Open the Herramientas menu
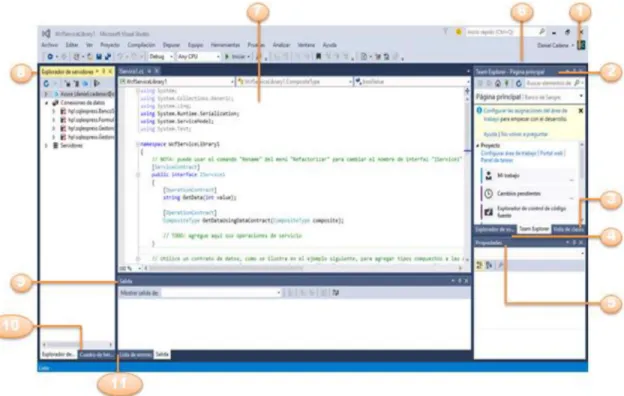Image resolution: width=624 pixels, height=396 pixels. coord(225,45)
